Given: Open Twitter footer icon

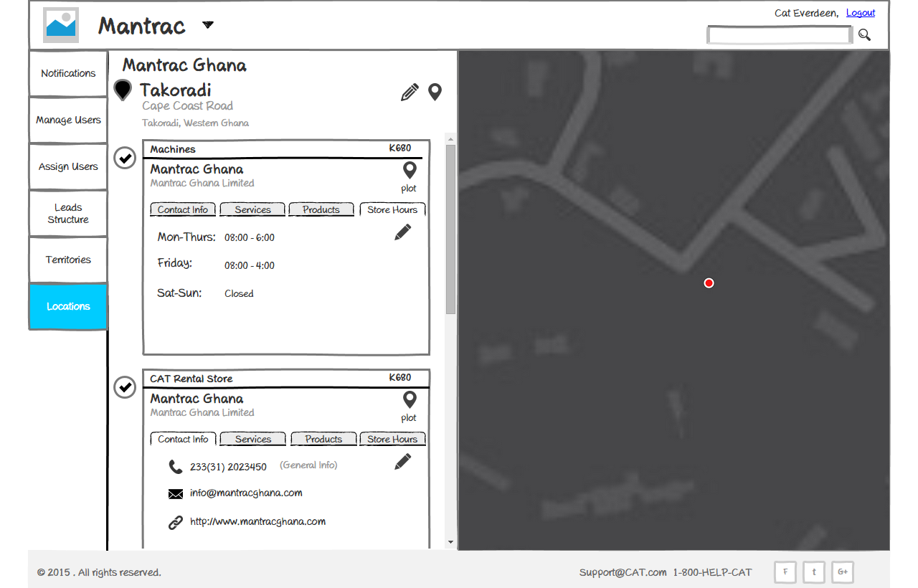Looking at the screenshot, I should (814, 572).
